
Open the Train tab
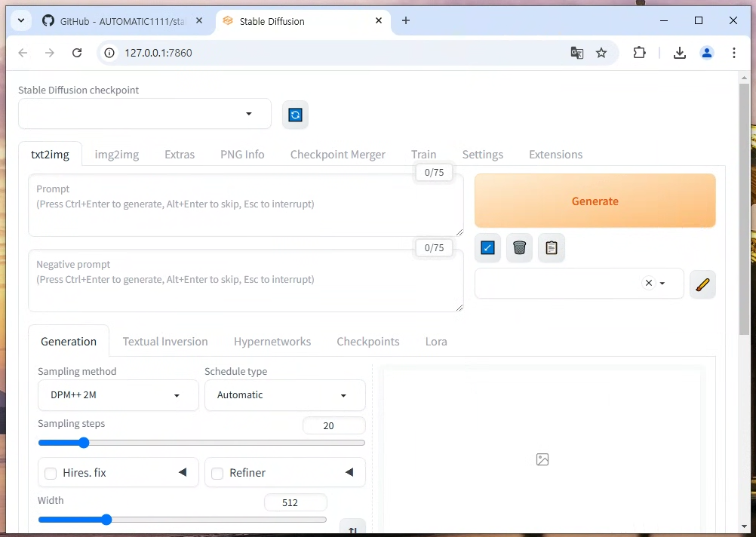pyautogui.click(x=424, y=155)
